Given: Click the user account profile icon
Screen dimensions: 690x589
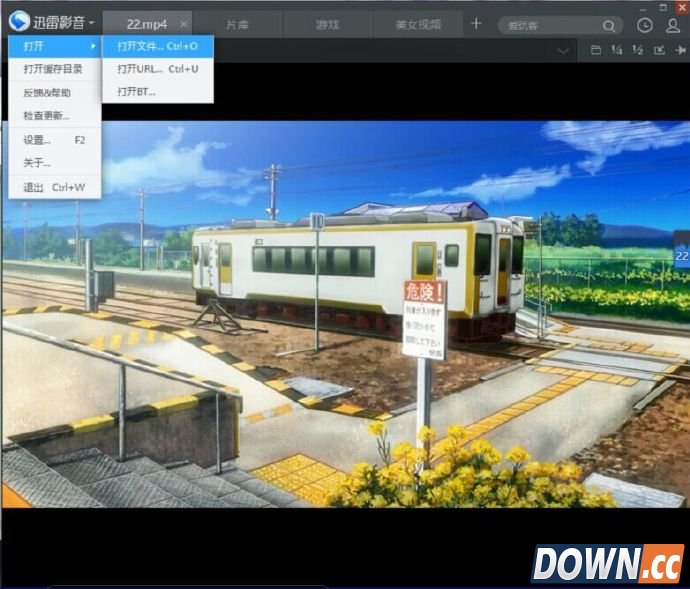Looking at the screenshot, I should pyautogui.click(x=673, y=25).
